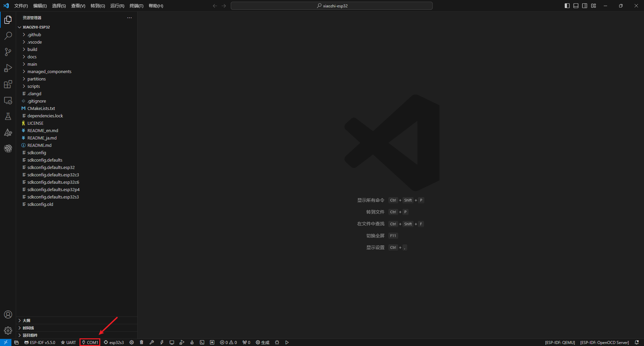
Task: Toggle the panel visibility control
Action: [x=576, y=6]
